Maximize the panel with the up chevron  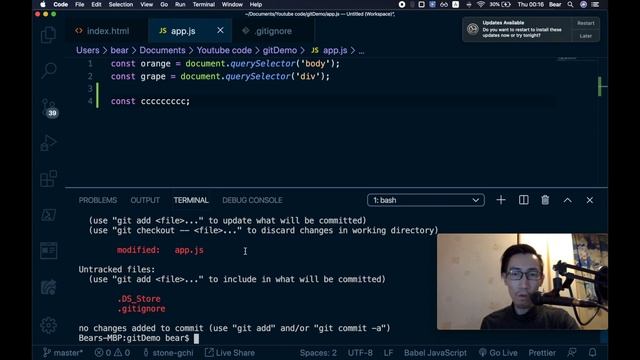568,200
